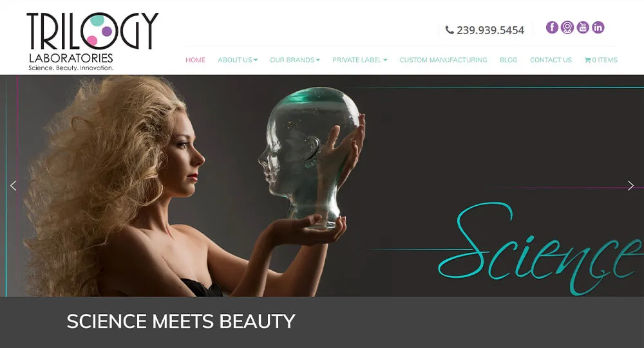Open the Blog menu link
This screenshot has height=348, width=644.
coord(509,60)
